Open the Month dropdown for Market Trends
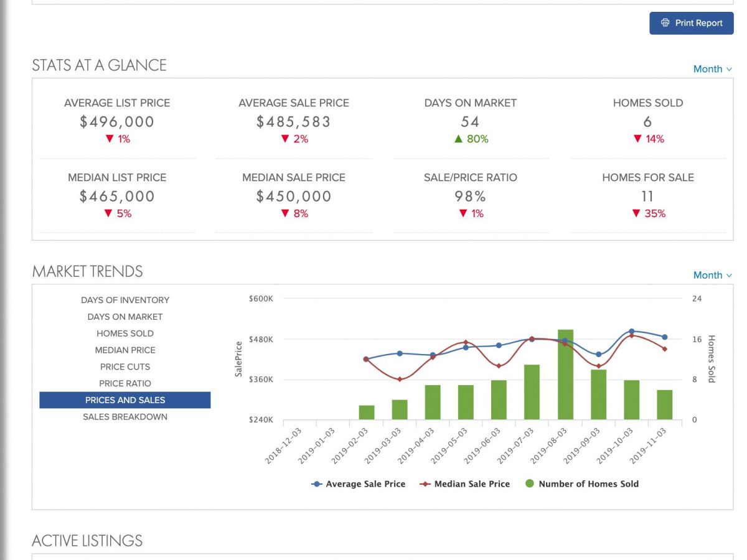 tap(713, 275)
